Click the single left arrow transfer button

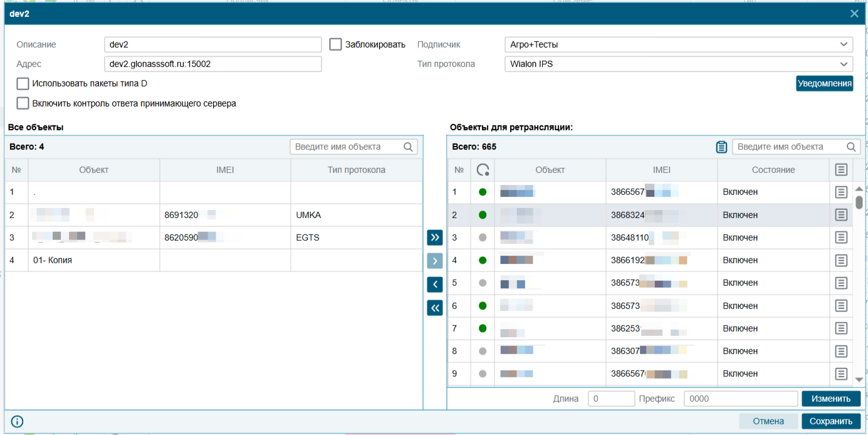[435, 284]
